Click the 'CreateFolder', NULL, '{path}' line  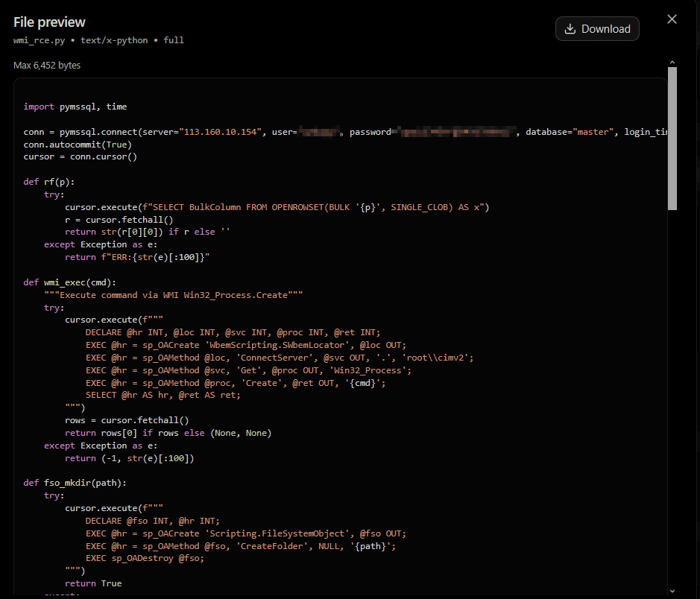(x=241, y=546)
